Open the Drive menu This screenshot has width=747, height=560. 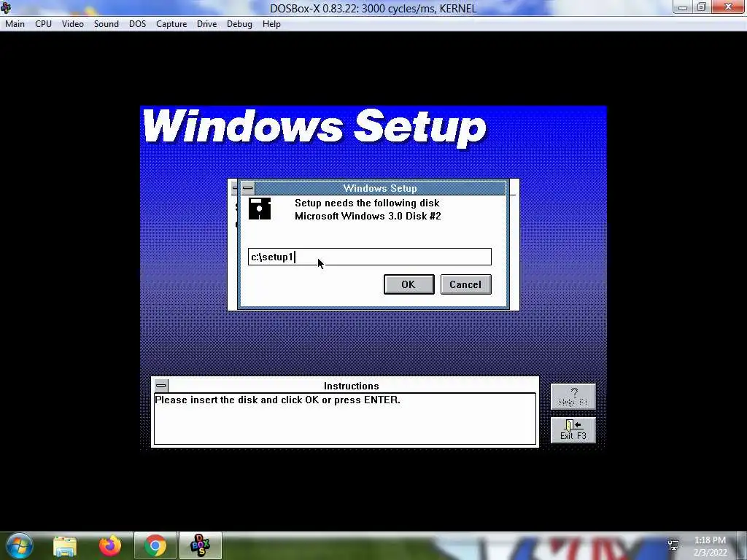(x=206, y=24)
